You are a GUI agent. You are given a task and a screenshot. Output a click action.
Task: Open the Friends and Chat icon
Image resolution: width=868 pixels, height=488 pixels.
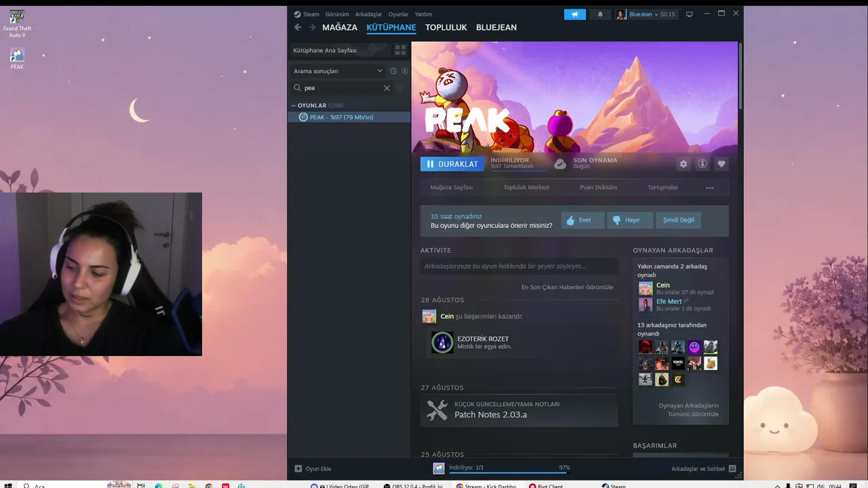(732, 469)
